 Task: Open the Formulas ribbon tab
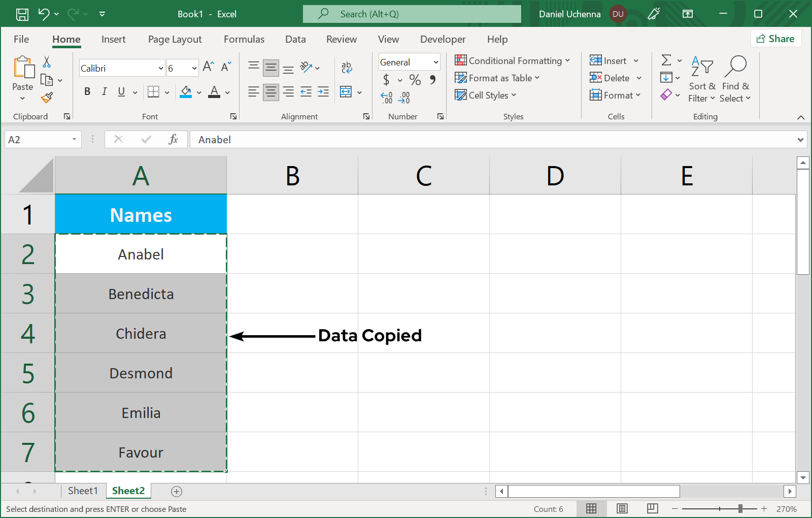click(244, 39)
